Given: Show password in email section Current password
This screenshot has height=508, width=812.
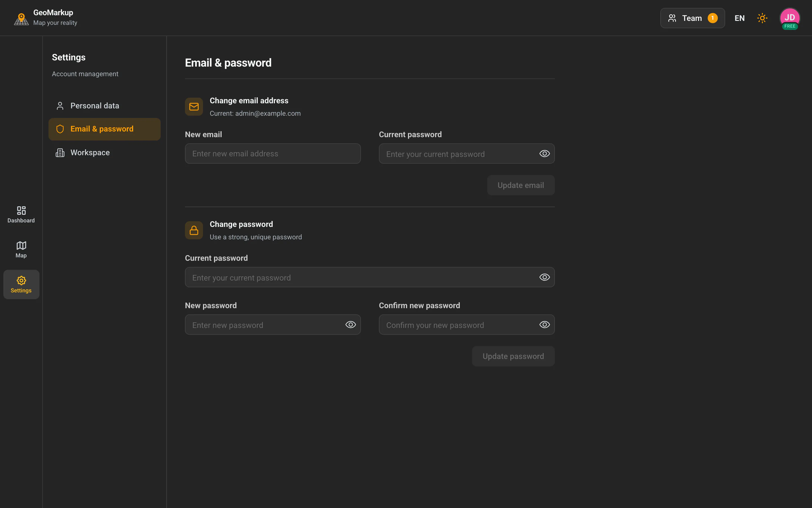Looking at the screenshot, I should (544, 154).
